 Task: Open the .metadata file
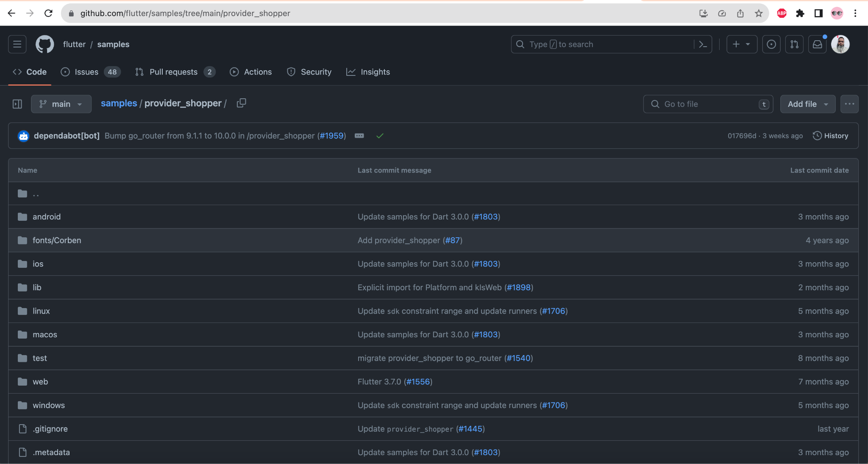pyautogui.click(x=51, y=453)
